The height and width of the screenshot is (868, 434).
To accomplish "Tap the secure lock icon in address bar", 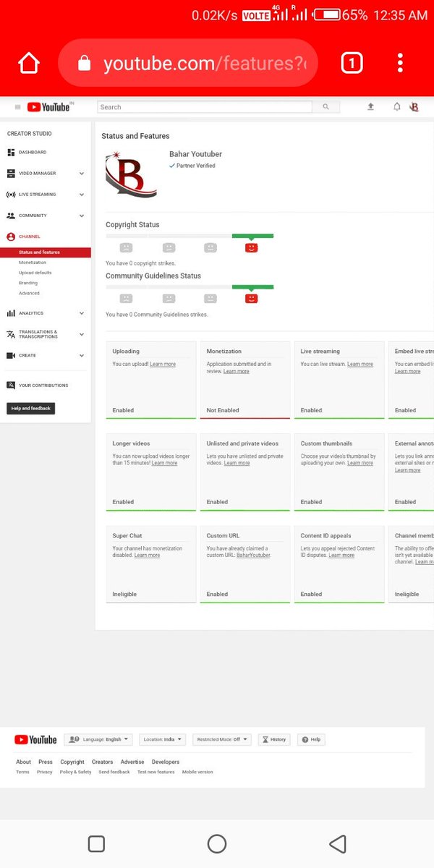I will click(84, 64).
